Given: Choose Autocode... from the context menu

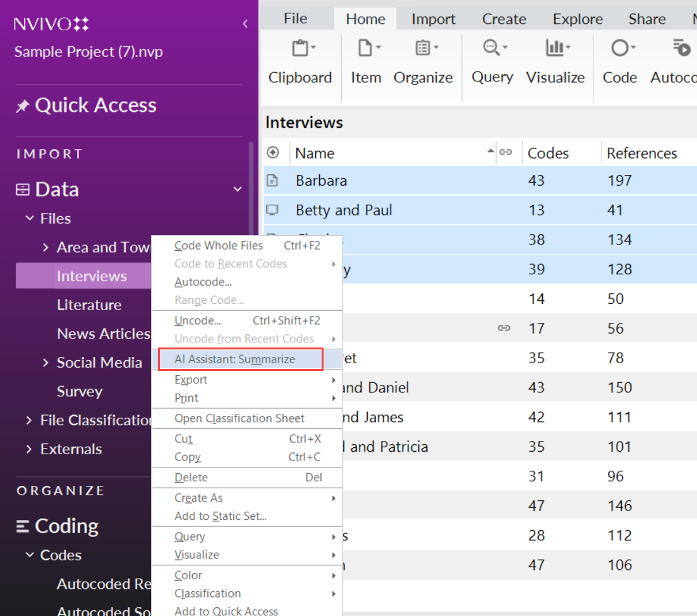Looking at the screenshot, I should (x=203, y=282).
